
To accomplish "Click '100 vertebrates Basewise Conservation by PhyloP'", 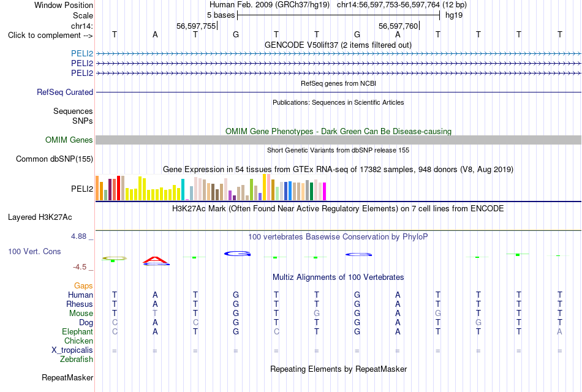I will [338, 237].
